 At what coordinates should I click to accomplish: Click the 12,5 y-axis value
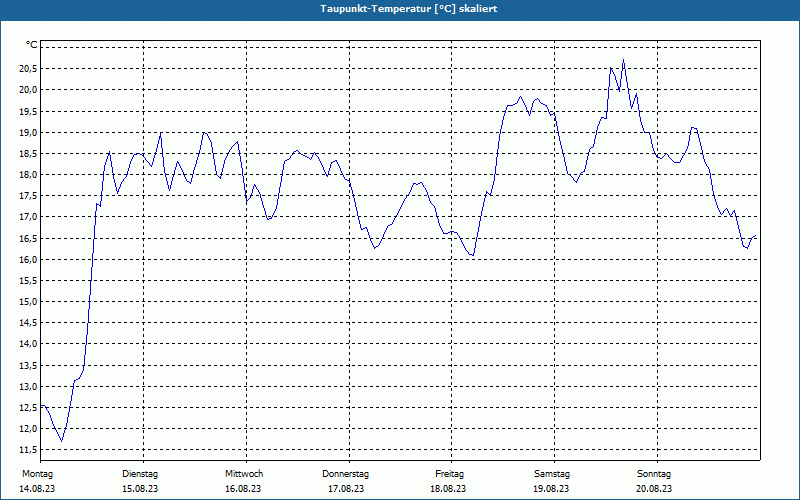[28, 408]
